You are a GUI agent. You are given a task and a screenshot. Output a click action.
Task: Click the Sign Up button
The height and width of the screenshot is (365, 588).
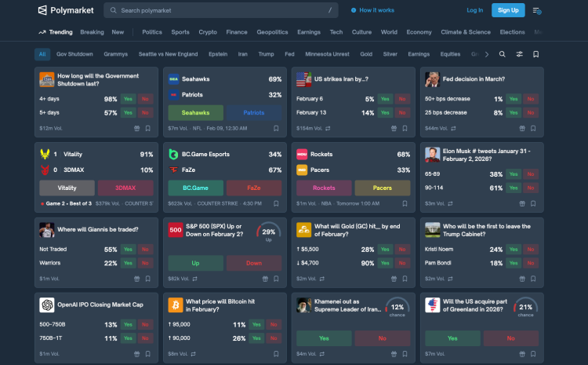click(x=508, y=10)
